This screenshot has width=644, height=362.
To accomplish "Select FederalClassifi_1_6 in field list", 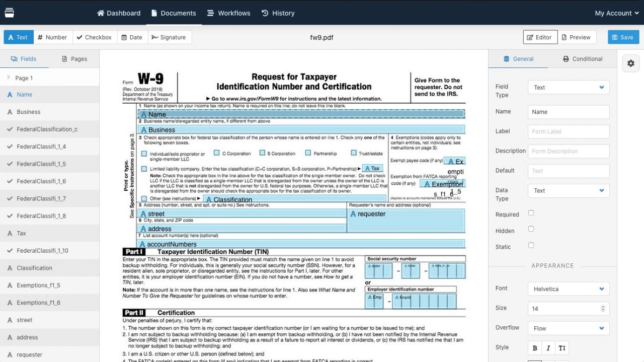I will coord(49,181).
